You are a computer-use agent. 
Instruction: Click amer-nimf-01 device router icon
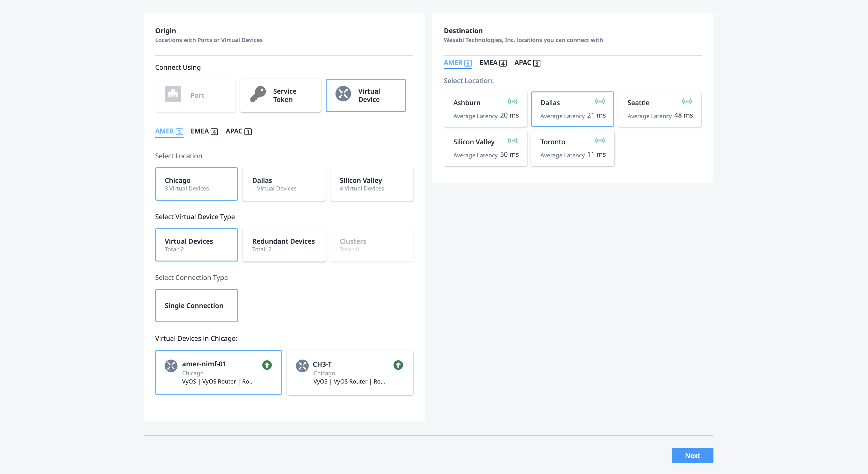click(x=171, y=365)
